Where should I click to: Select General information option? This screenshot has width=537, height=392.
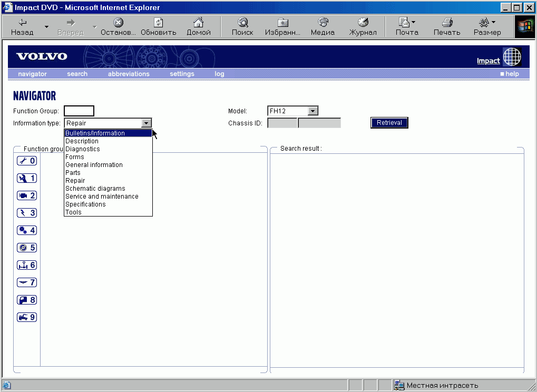tap(108, 165)
